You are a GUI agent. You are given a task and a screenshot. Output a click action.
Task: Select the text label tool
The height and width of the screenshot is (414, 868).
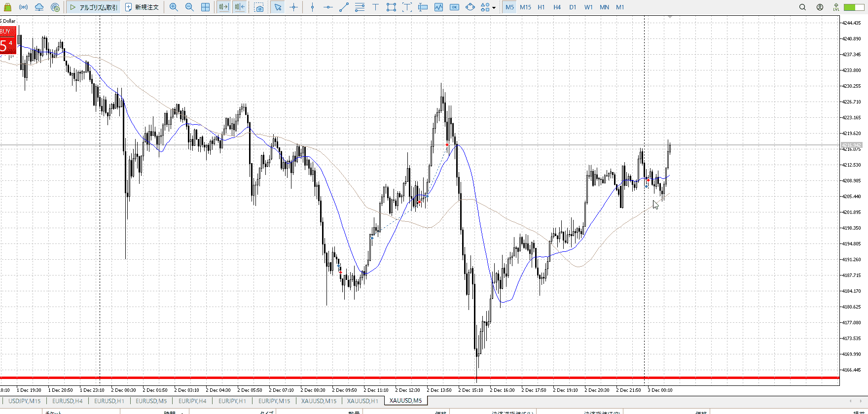(x=375, y=7)
